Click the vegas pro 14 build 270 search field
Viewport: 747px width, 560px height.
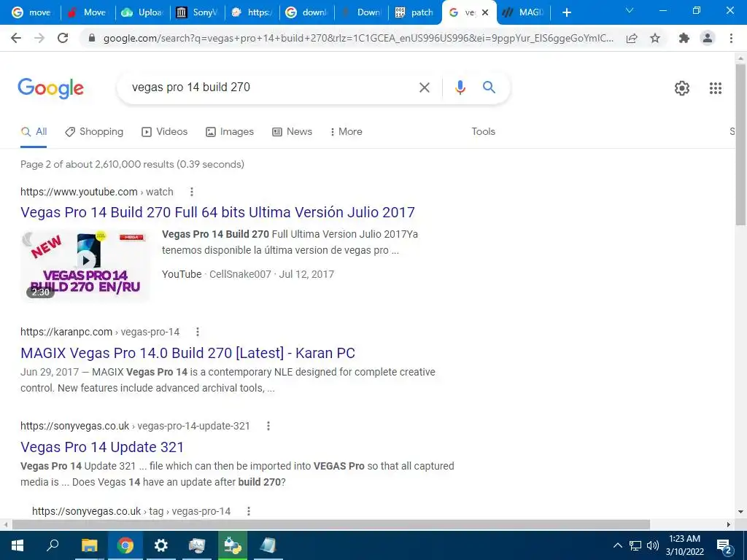tap(271, 87)
